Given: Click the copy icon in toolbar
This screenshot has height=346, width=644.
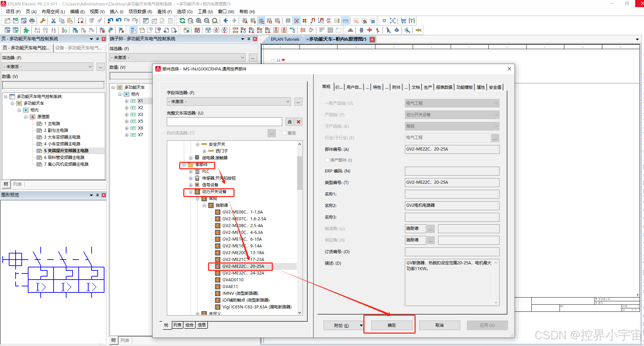Looking at the screenshot, I should [62, 21].
